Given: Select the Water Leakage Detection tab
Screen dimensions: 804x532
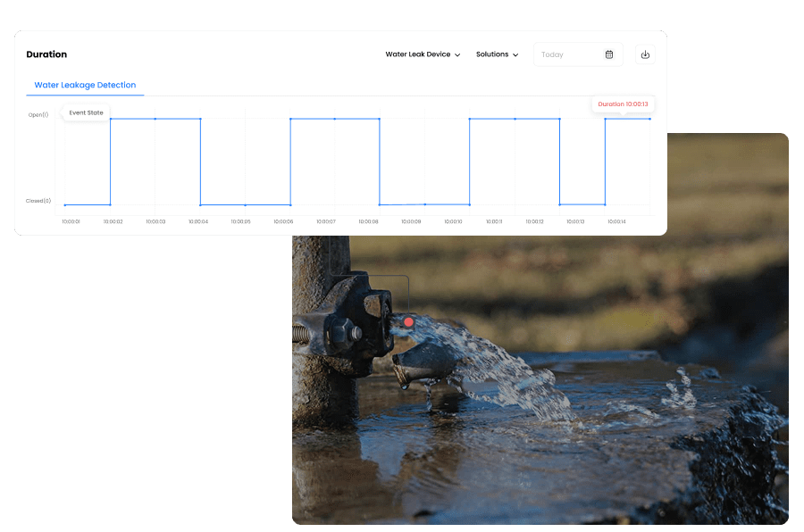Looking at the screenshot, I should pyautogui.click(x=85, y=86).
